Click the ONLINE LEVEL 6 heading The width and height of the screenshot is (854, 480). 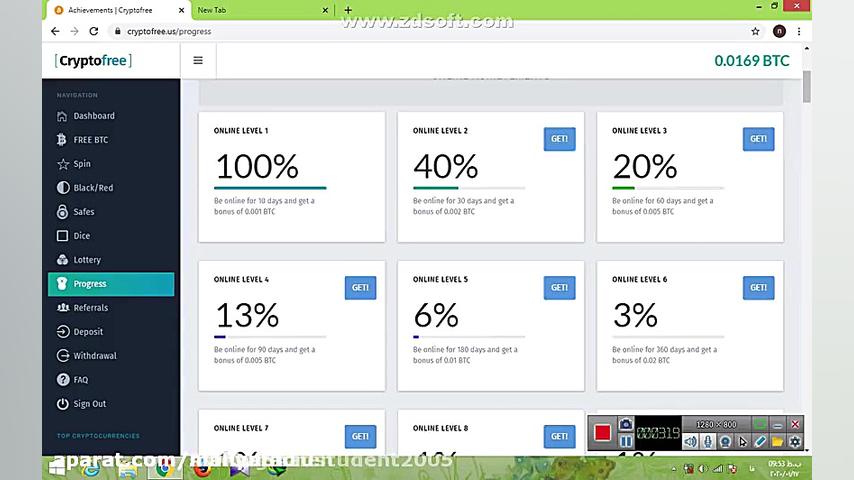[639, 280]
